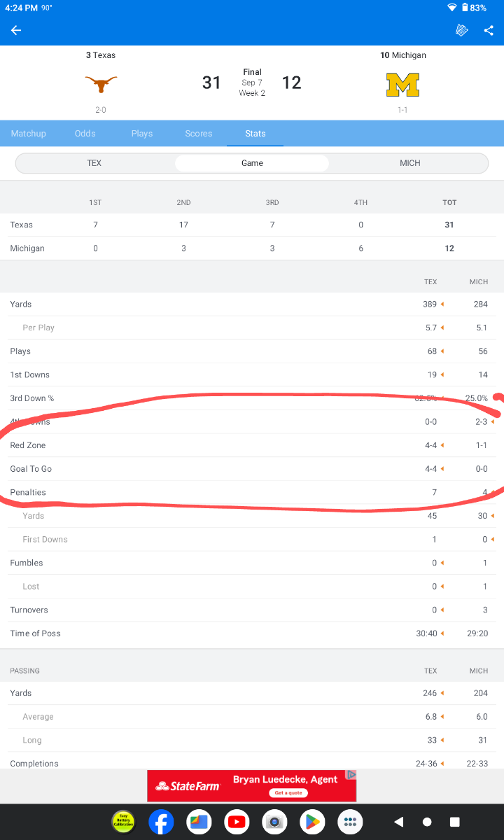Tap the Android home button
This screenshot has height=840, width=504.
point(427,822)
